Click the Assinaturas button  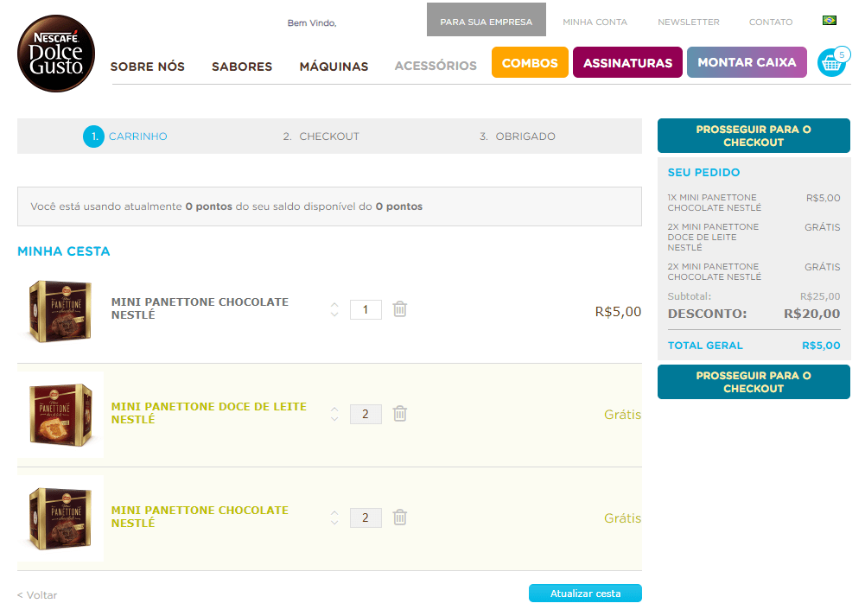tap(627, 63)
